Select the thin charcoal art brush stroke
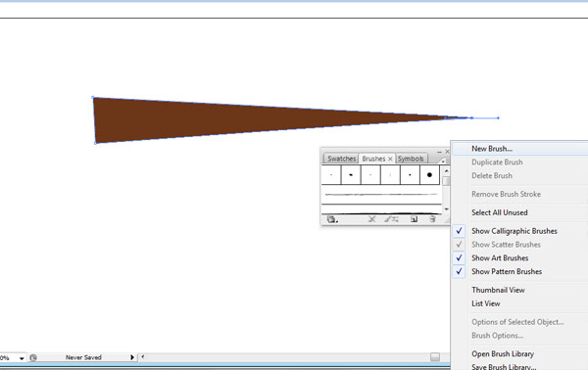 point(381,195)
